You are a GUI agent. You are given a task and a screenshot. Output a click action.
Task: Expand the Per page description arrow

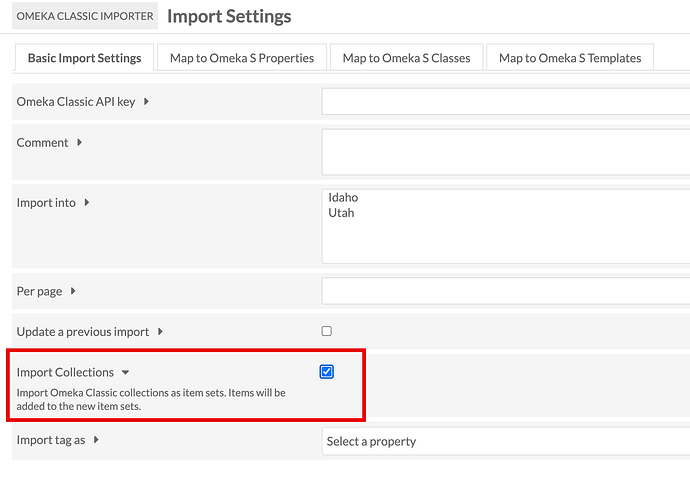tap(73, 291)
